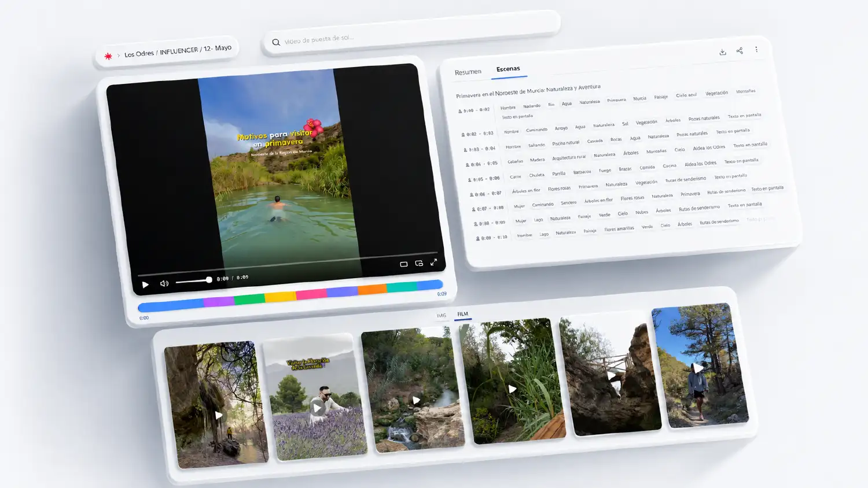Click the 'Arroyo' scene tag
The image size is (868, 488).
point(561,128)
